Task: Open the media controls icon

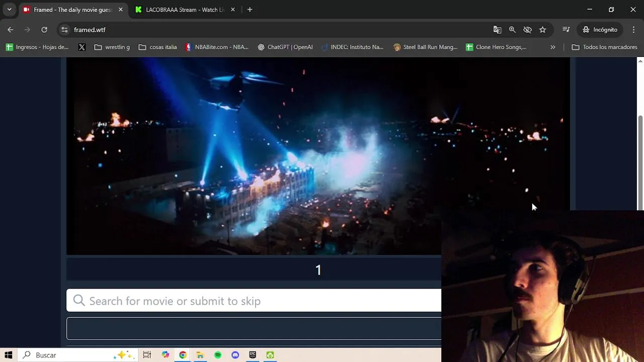Action: click(x=566, y=30)
